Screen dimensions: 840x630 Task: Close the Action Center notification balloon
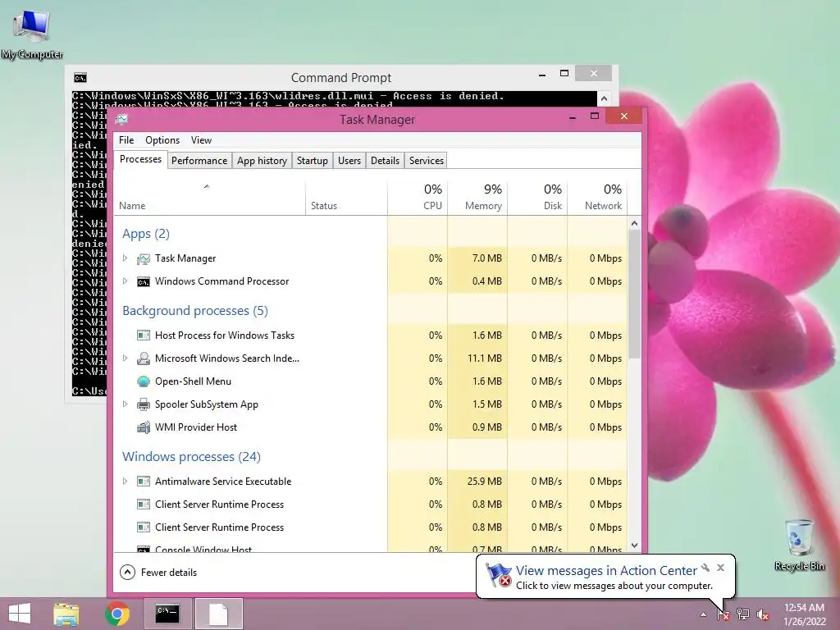pos(720,568)
